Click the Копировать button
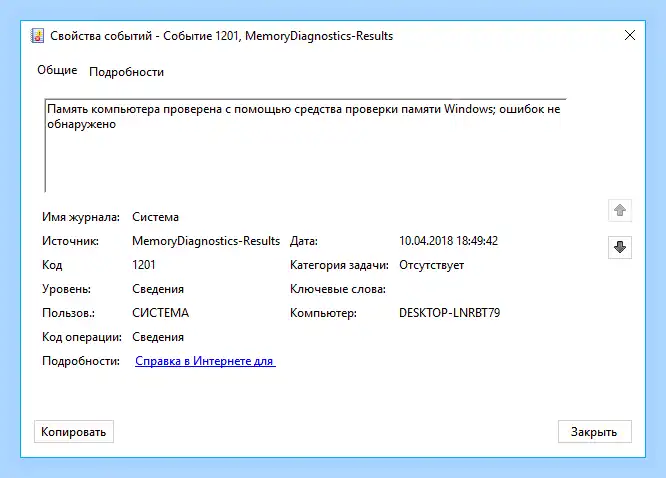Screen dimensions: 666x478 (x=73, y=432)
